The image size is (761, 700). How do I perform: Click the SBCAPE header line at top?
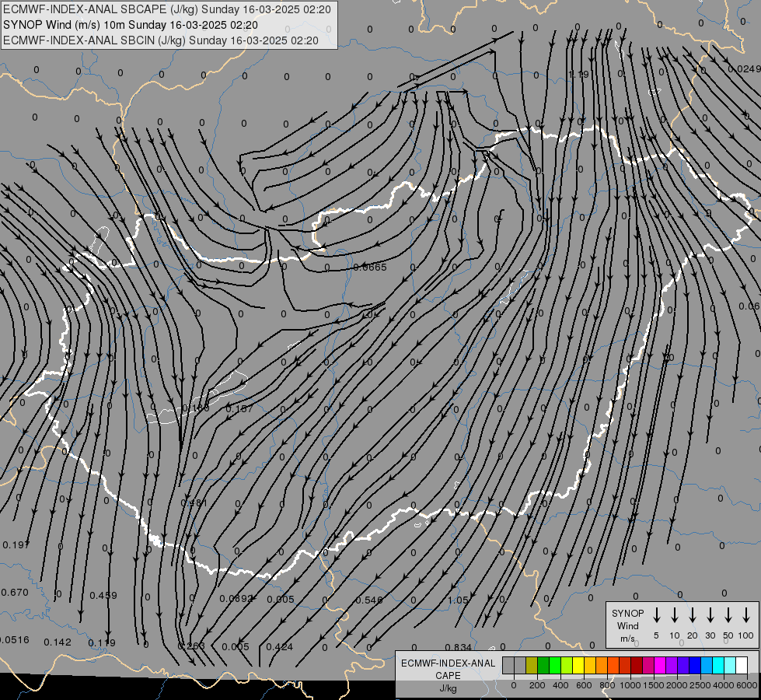[x=167, y=9]
